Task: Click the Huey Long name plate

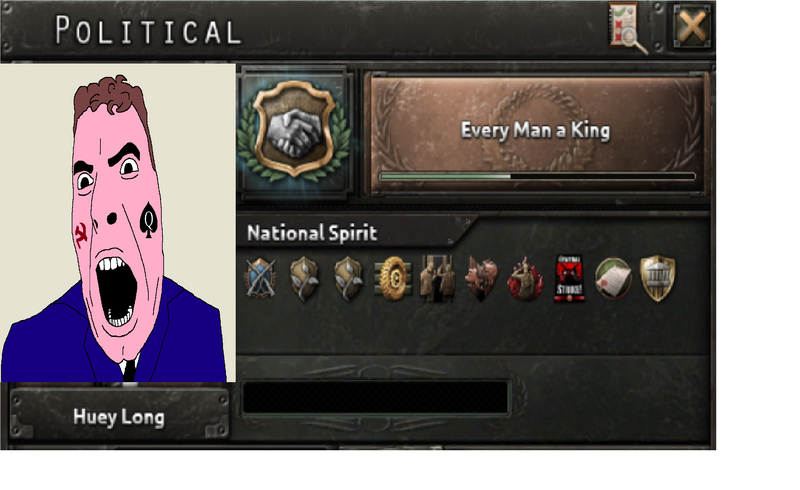Action: click(119, 416)
